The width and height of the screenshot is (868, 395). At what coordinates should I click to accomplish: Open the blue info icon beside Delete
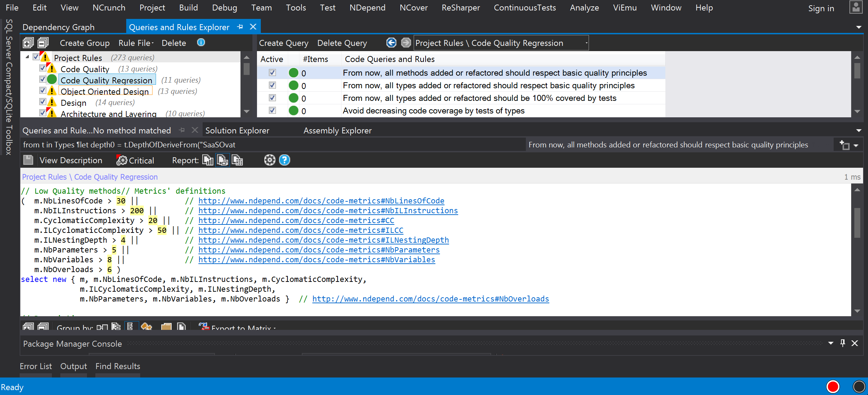pos(201,42)
